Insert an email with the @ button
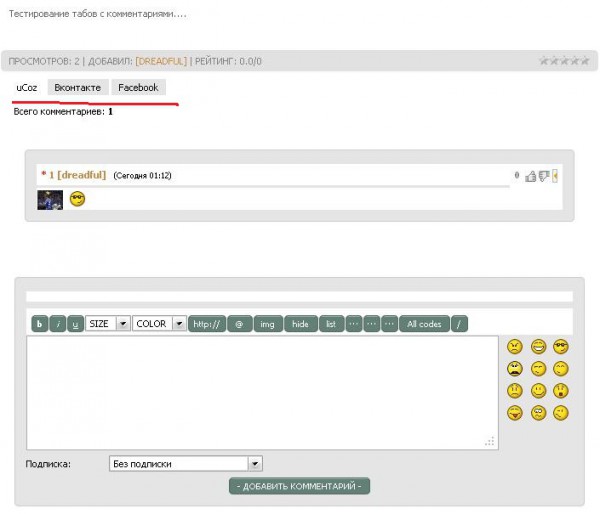The image size is (600, 514). (x=240, y=324)
